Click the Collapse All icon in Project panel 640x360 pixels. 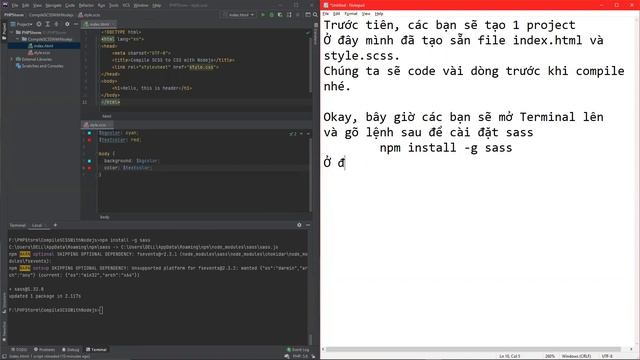(56, 24)
